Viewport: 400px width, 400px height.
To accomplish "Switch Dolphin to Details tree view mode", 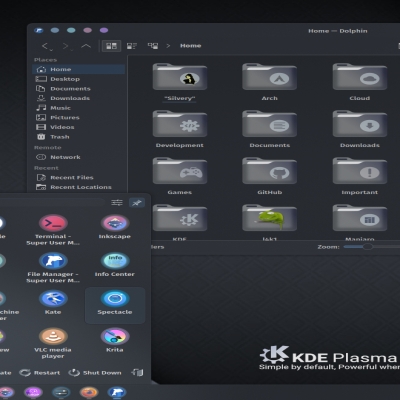I will [153, 46].
